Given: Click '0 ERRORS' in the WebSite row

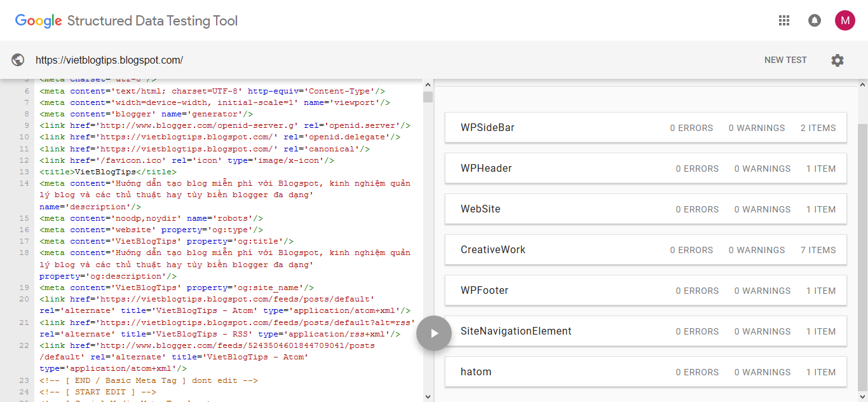Looking at the screenshot, I should point(697,209).
